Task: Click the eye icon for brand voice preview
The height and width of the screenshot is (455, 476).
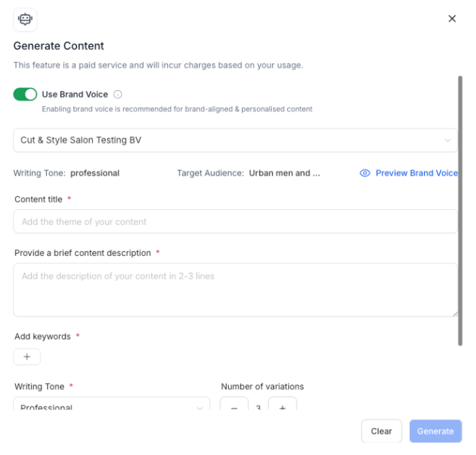Action: click(x=364, y=173)
